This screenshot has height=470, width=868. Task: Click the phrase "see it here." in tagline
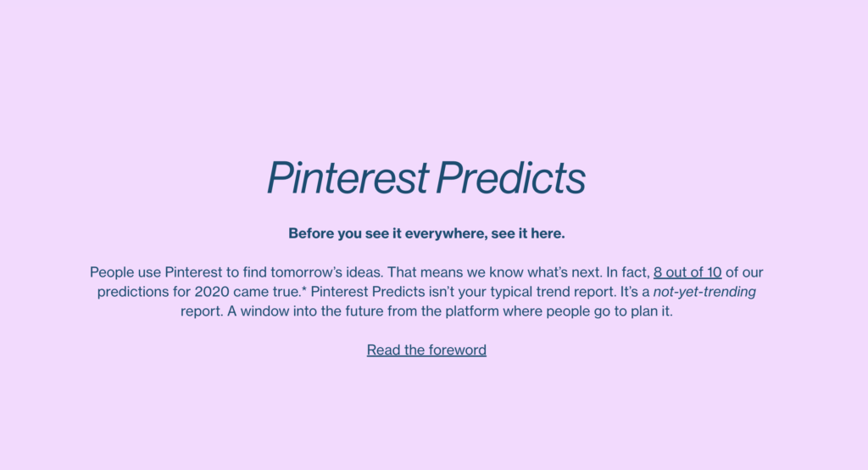click(528, 233)
